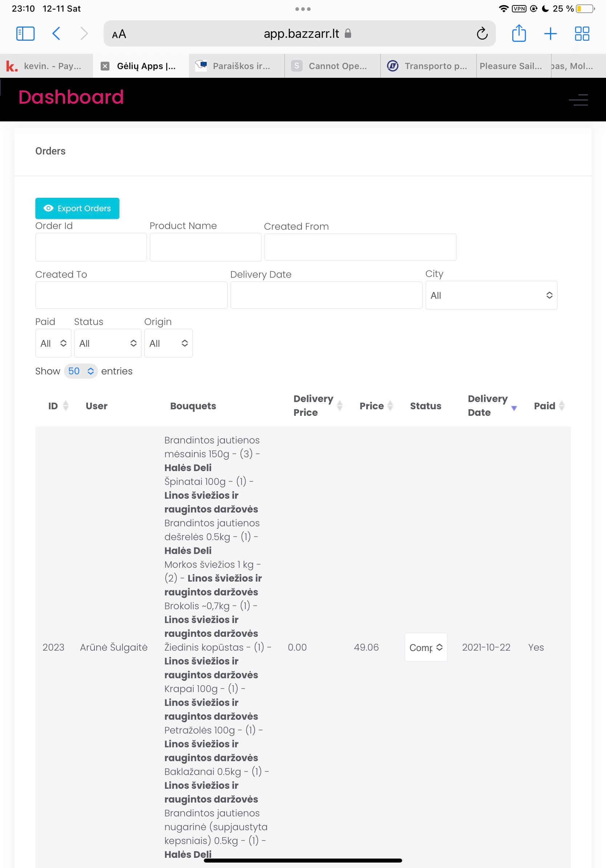
Task: Sort table by Delivery Date
Action: click(492, 406)
